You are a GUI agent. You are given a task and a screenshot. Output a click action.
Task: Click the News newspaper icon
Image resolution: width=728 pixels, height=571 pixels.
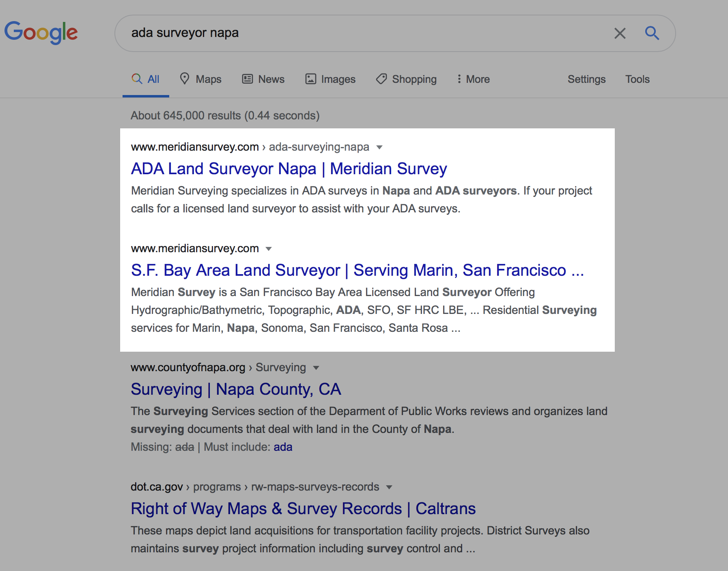point(248,79)
